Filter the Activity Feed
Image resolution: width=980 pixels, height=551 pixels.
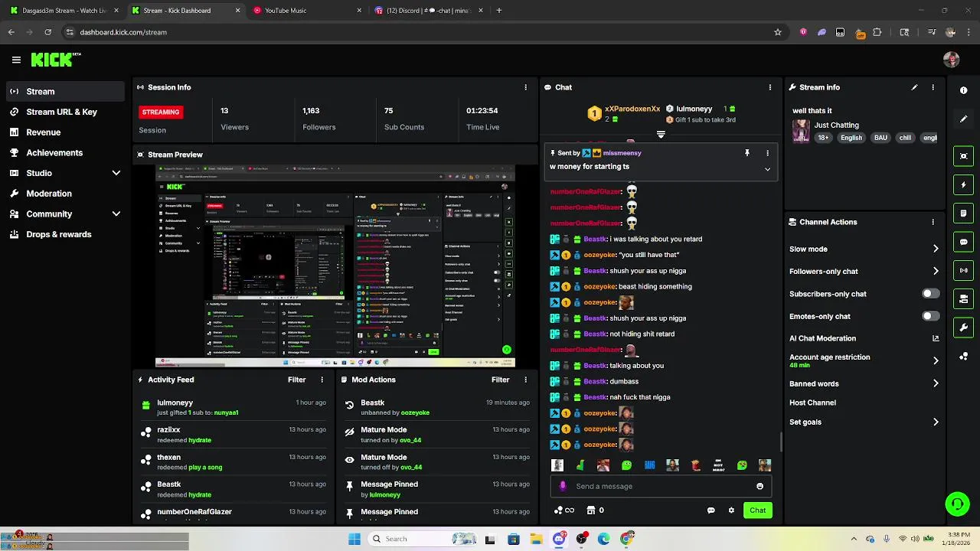(x=296, y=380)
